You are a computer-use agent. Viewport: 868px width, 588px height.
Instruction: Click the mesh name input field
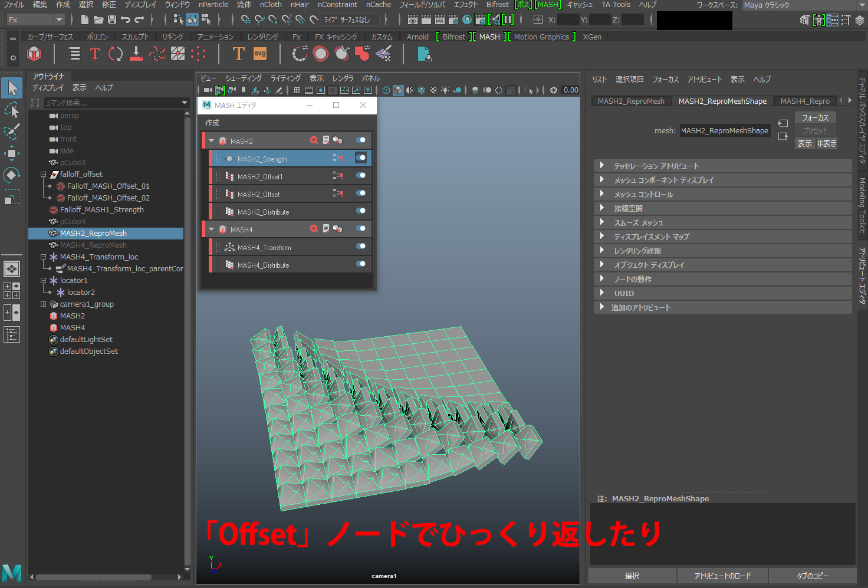click(x=725, y=131)
